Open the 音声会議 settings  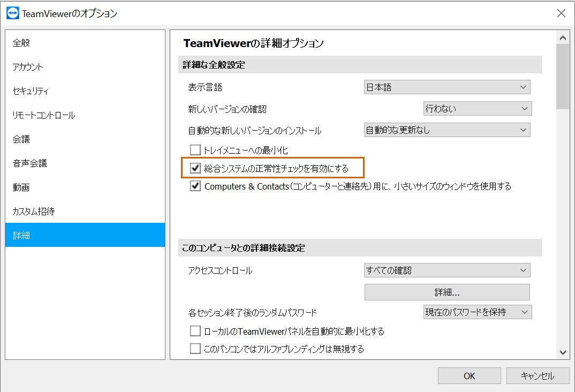85,163
